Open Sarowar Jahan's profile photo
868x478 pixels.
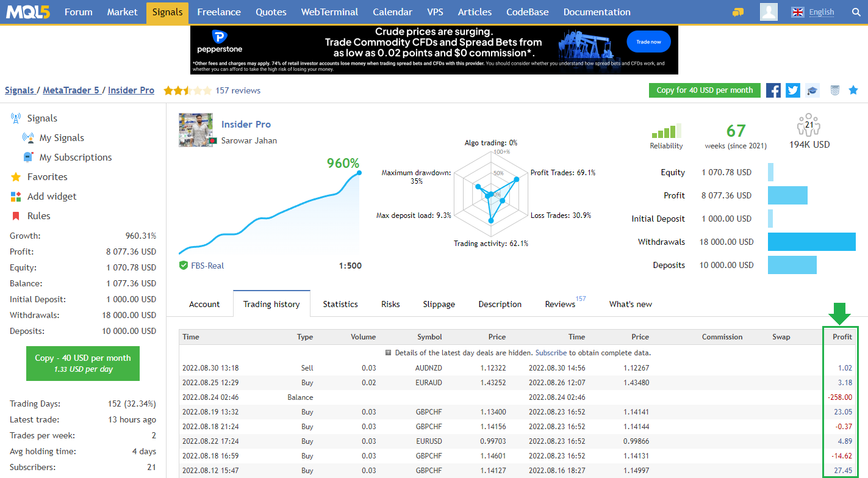tap(196, 130)
